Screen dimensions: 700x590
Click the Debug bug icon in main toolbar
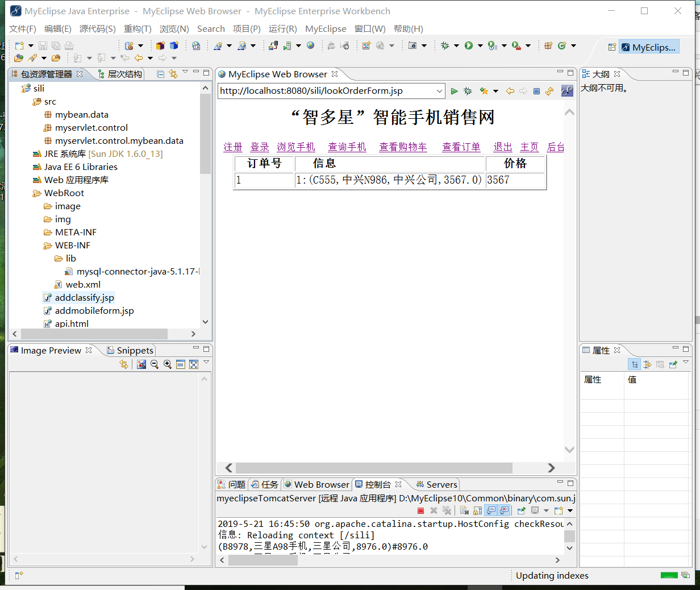click(x=445, y=45)
